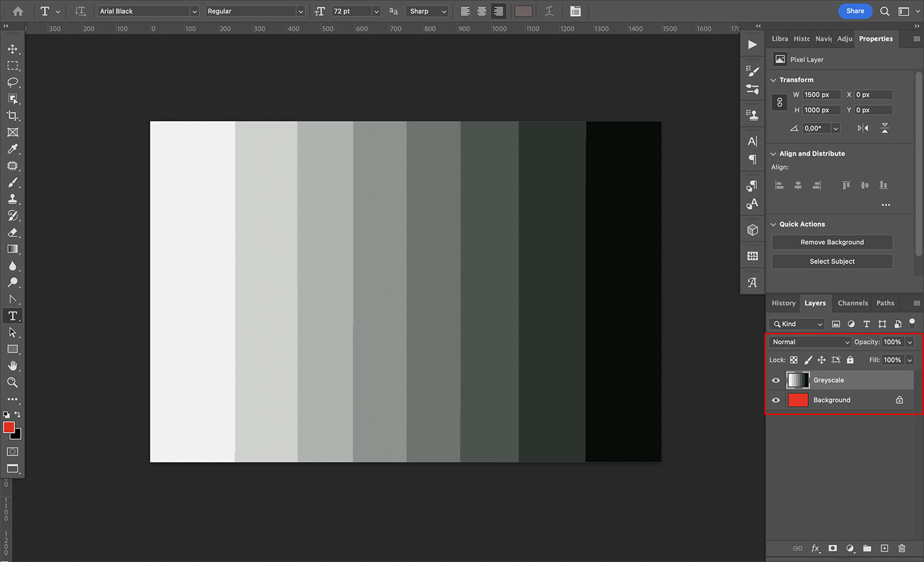Click the Select Subject button

(x=832, y=261)
